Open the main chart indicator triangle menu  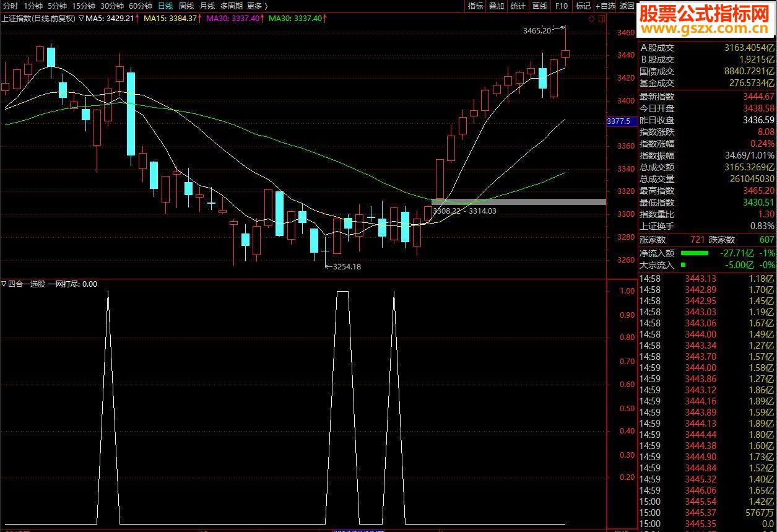tap(80, 18)
